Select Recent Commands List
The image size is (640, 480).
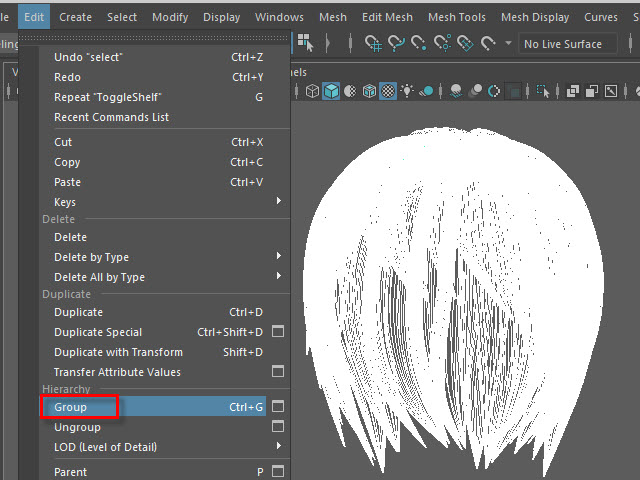(111, 117)
